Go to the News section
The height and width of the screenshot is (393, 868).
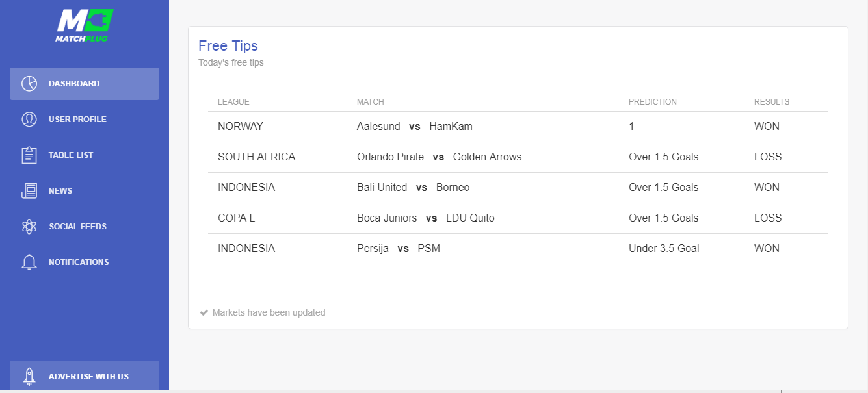(85, 191)
